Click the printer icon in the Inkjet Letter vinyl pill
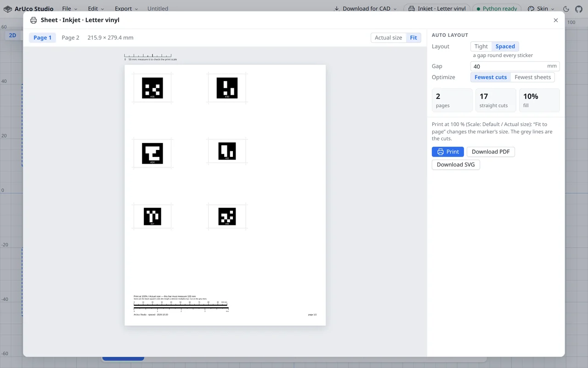This screenshot has width=588, height=368. tap(412, 9)
